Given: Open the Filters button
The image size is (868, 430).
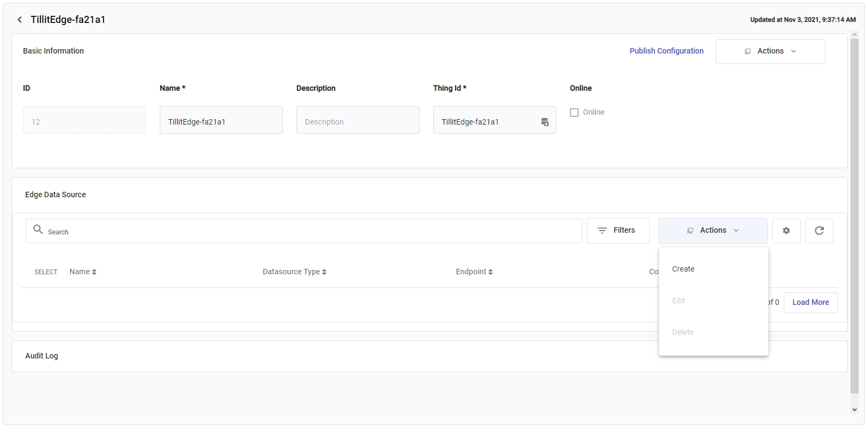Looking at the screenshot, I should point(617,231).
